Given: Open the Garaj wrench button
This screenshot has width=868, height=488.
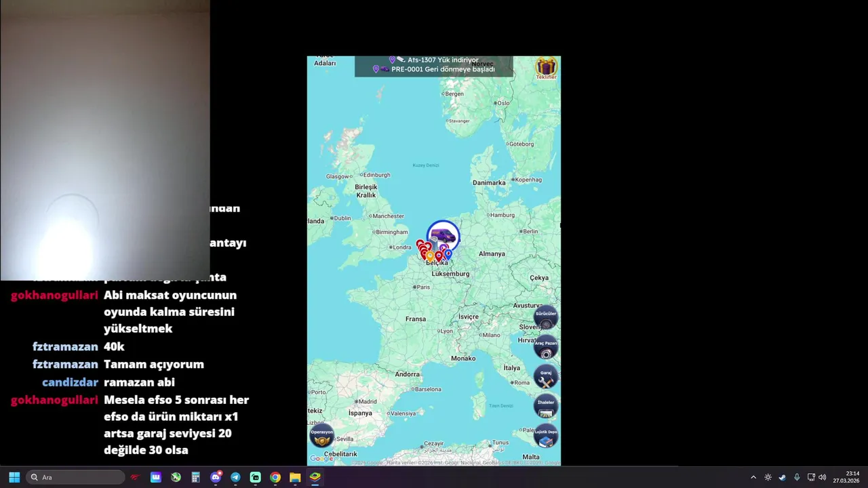Looking at the screenshot, I should 546,377.
